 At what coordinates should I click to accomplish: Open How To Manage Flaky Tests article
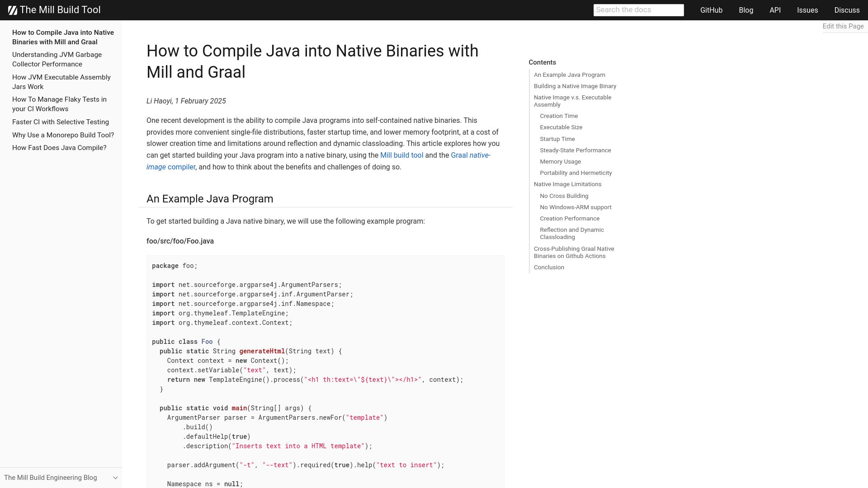pyautogui.click(x=59, y=104)
